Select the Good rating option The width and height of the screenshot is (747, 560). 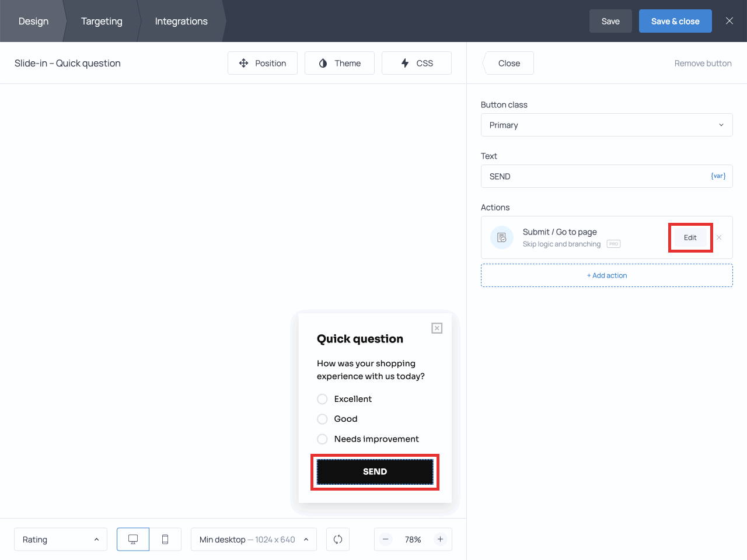tap(322, 419)
